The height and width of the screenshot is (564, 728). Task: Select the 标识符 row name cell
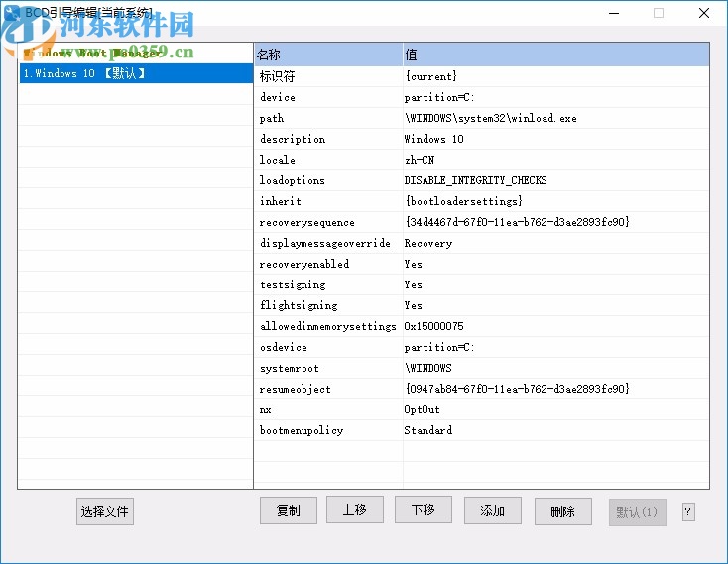coord(277,76)
